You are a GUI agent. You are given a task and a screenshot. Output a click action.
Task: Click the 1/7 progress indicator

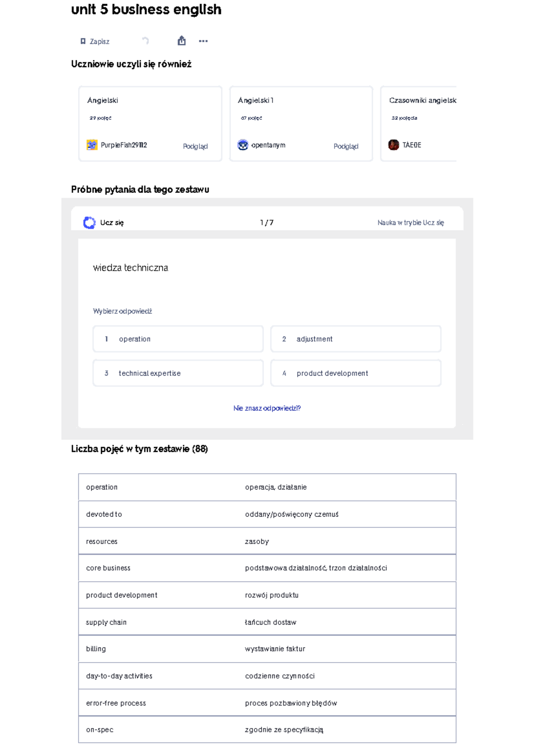click(x=266, y=223)
